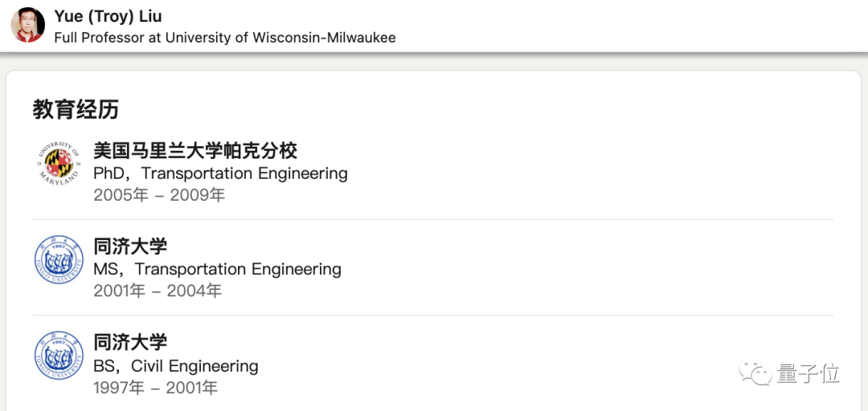
Task: Click the 教育经历 section heading
Action: click(x=76, y=109)
